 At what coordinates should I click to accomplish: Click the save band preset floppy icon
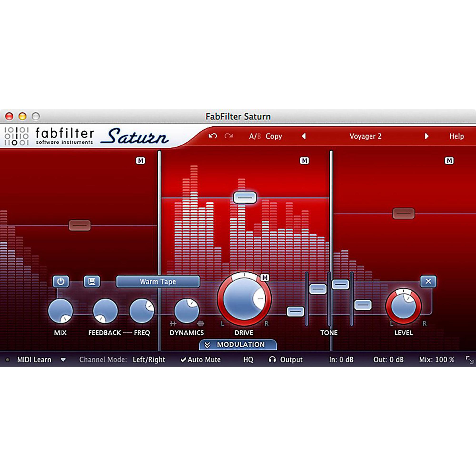[x=92, y=281]
